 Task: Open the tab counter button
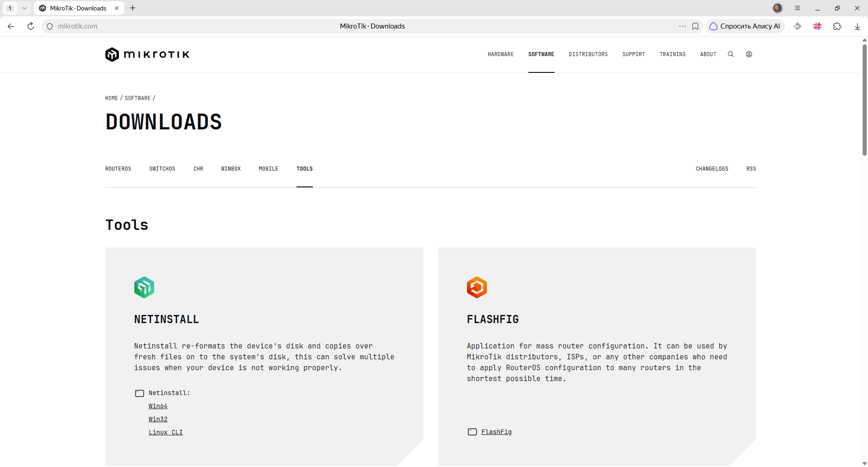click(10, 8)
